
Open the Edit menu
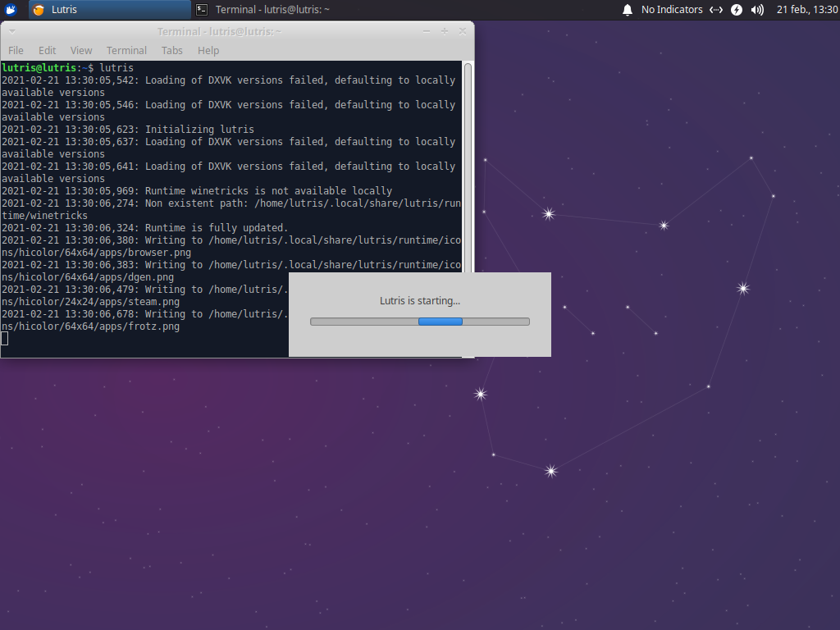click(x=47, y=50)
